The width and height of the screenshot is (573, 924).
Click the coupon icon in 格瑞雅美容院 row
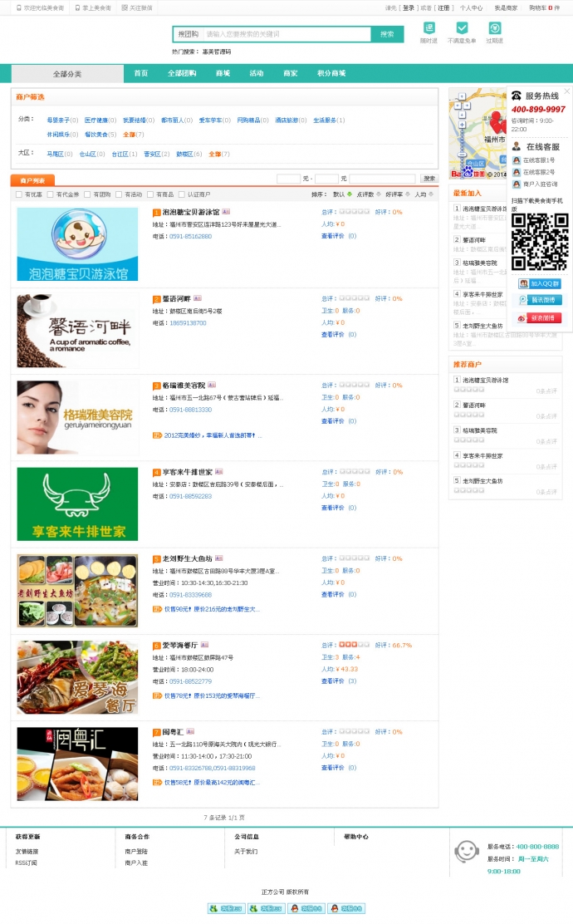click(x=157, y=435)
